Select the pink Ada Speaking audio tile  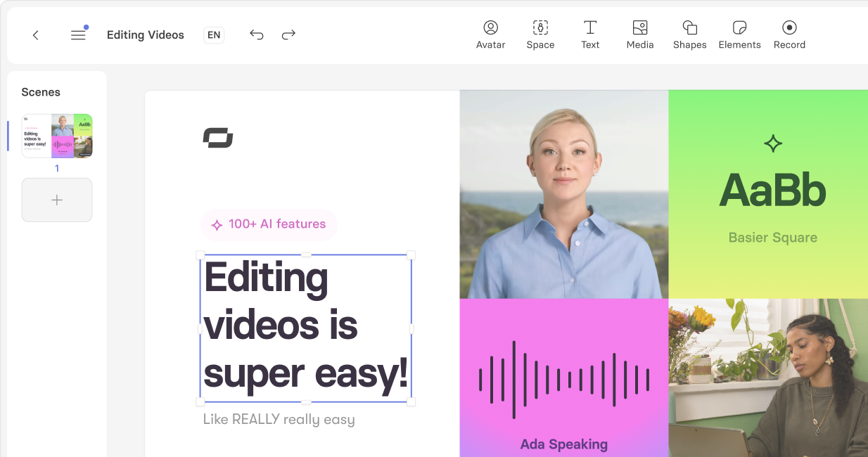(x=563, y=378)
